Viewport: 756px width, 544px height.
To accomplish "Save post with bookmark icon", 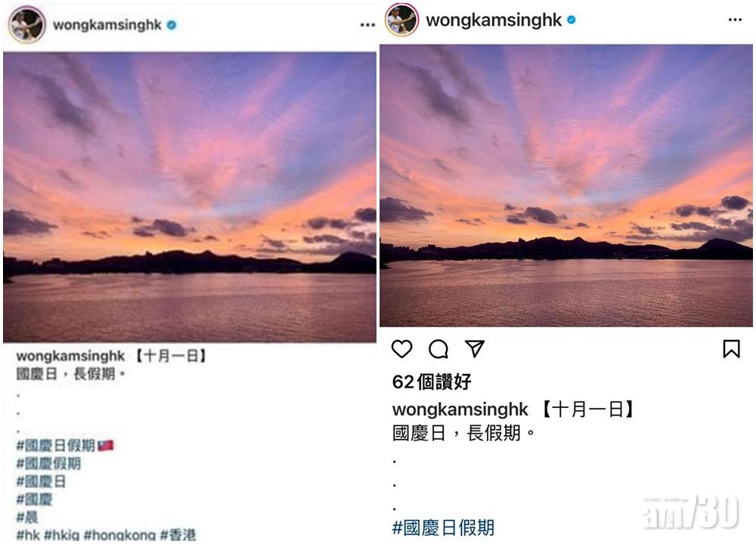I will 731,349.
